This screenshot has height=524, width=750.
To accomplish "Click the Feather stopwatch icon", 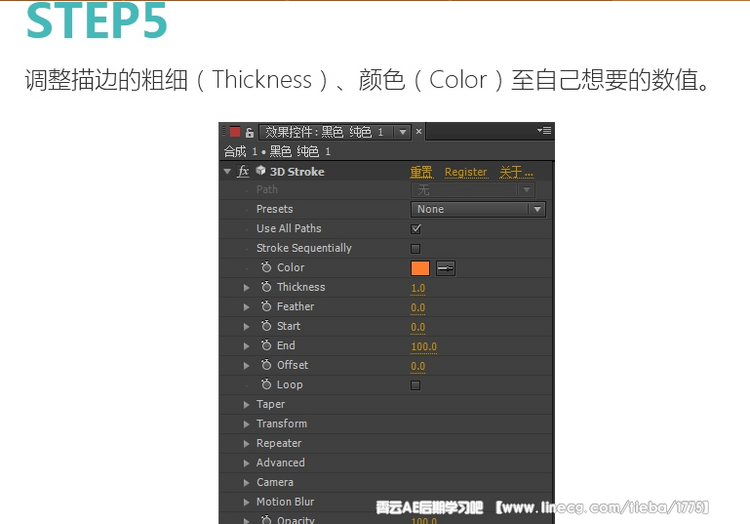I will tap(266, 306).
